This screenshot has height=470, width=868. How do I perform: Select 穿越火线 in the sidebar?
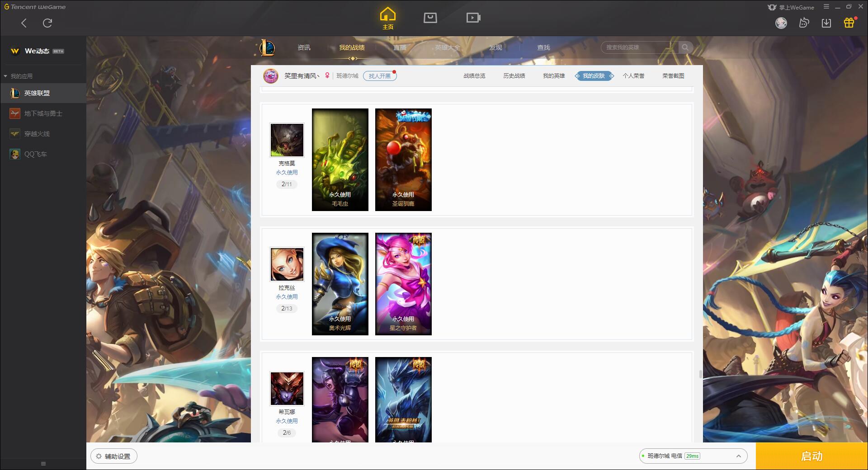click(x=43, y=134)
